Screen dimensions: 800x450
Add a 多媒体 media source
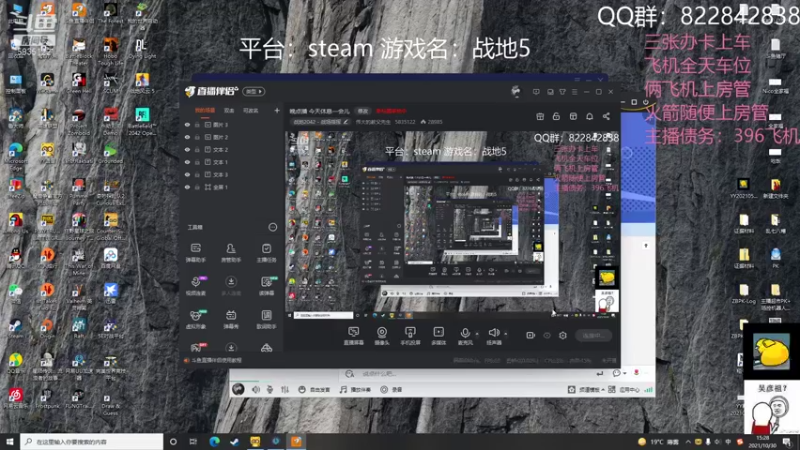click(x=438, y=336)
